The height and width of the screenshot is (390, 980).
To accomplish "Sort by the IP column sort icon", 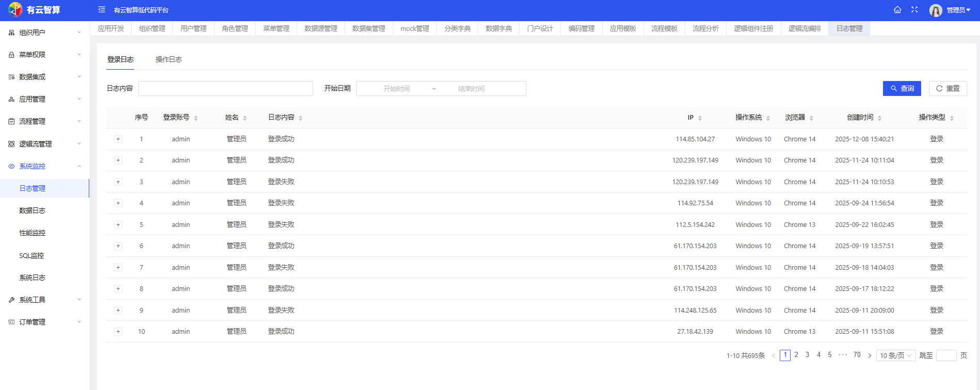I will 700,118.
